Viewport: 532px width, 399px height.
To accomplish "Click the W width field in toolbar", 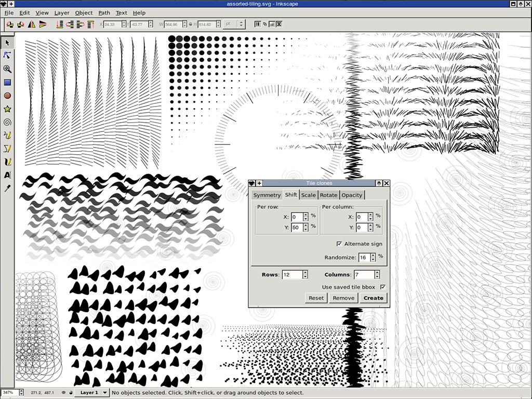I will click(173, 24).
